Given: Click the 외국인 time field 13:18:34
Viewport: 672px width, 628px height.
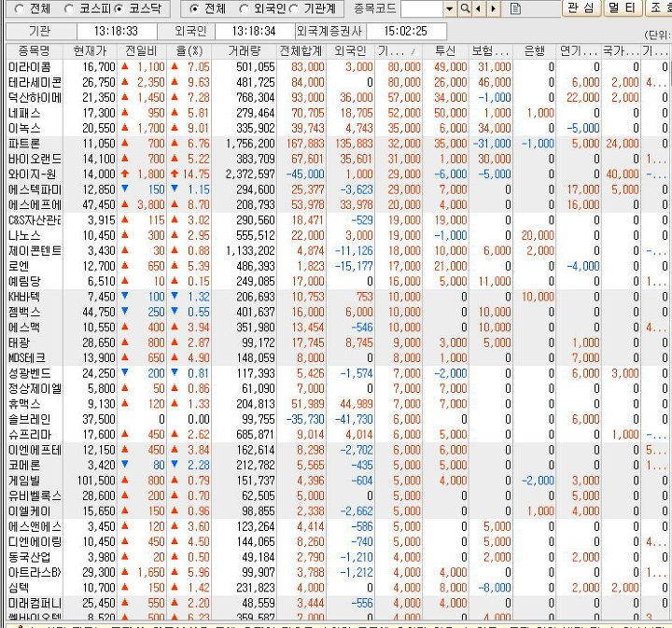Looking at the screenshot, I should pyautogui.click(x=254, y=32).
